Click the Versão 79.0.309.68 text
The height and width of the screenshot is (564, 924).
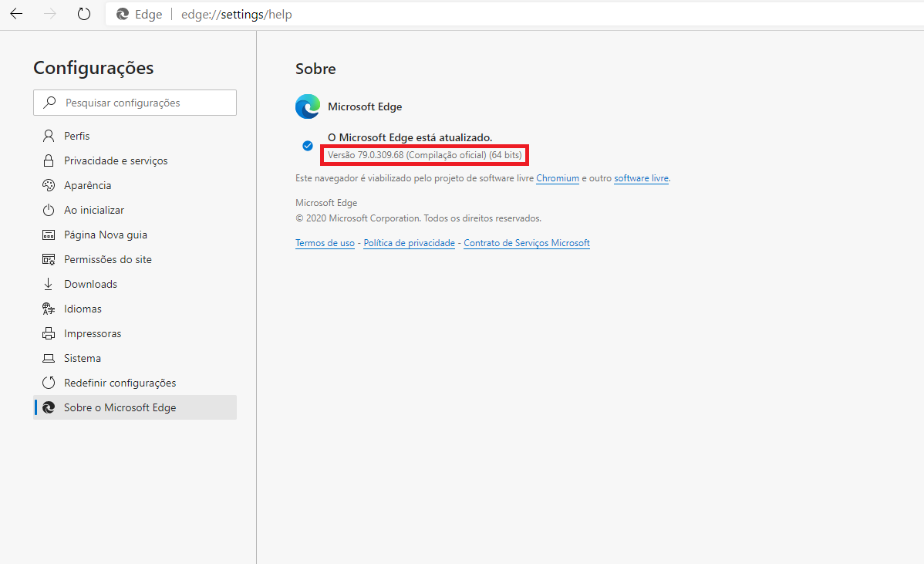(x=424, y=155)
